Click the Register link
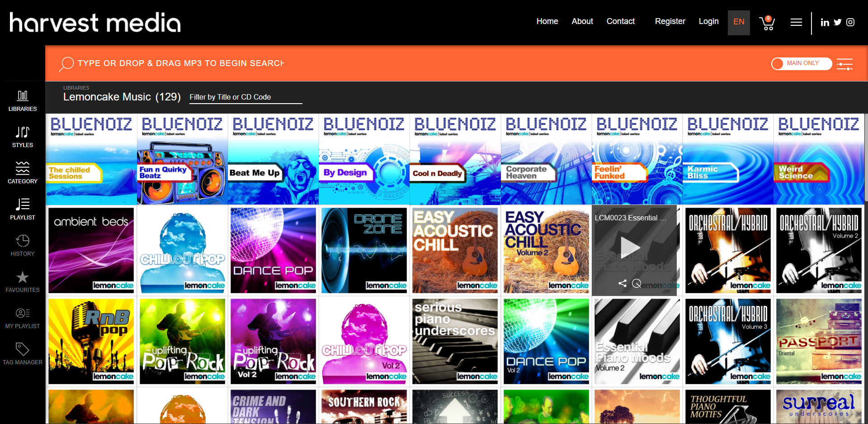 point(670,21)
